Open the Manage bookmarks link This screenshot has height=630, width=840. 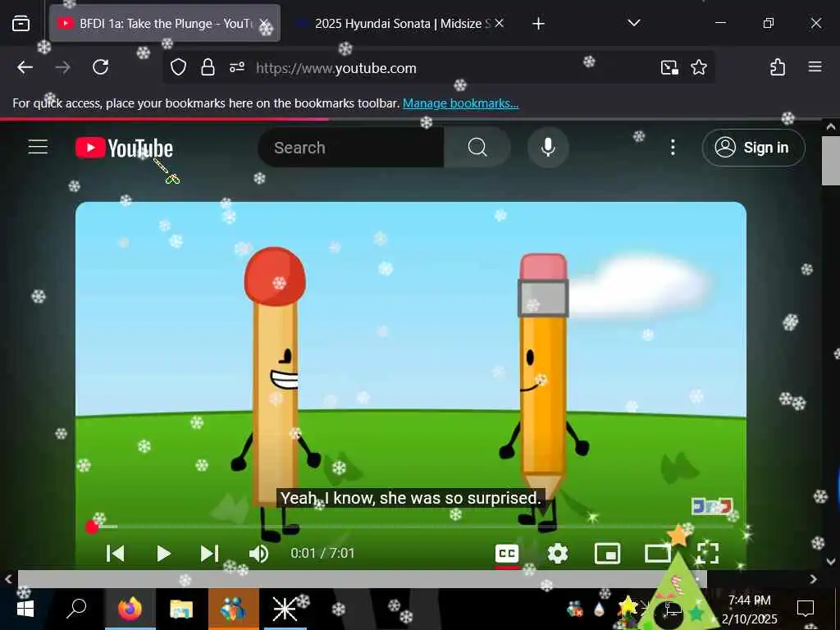click(461, 103)
